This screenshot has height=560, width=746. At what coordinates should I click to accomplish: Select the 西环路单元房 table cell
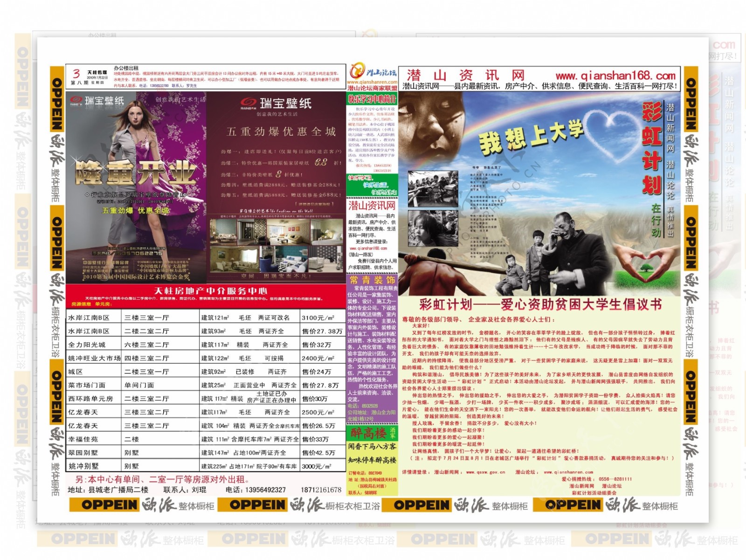click(94, 399)
